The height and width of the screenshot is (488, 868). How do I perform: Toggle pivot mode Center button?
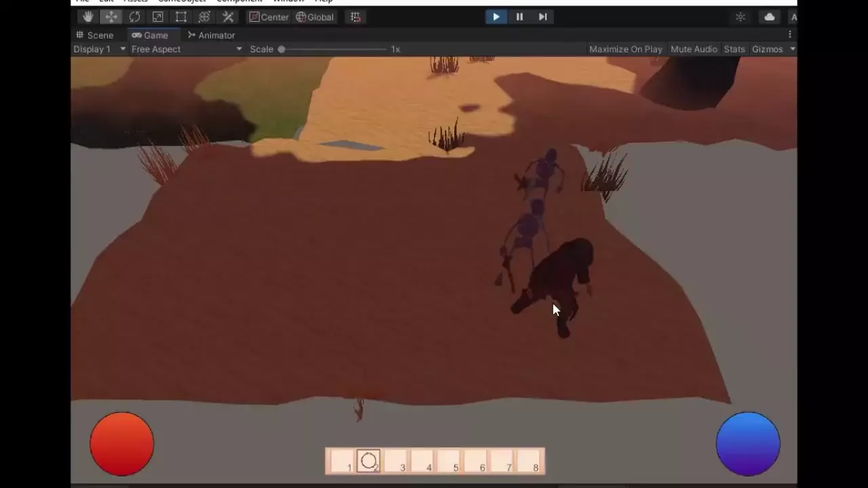pos(269,17)
